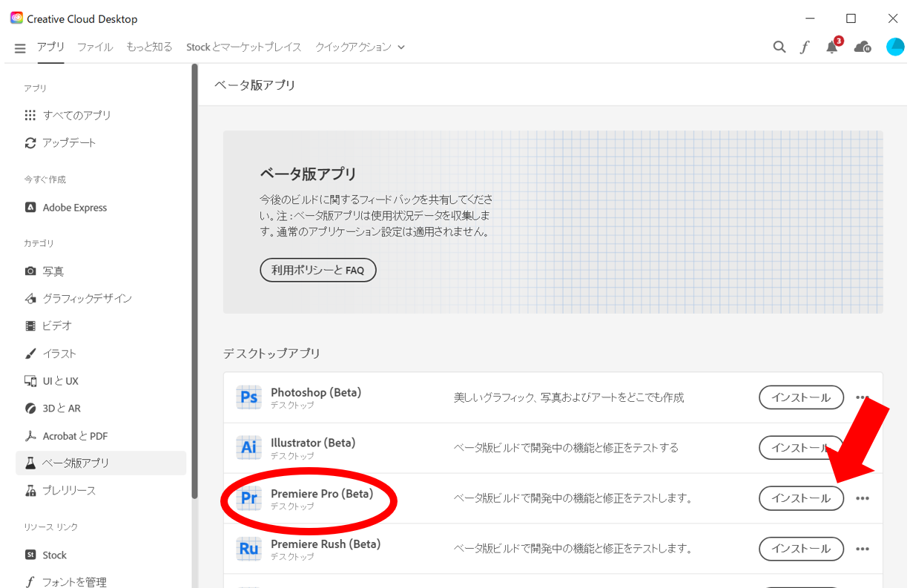Open more options for Photoshop (Beta)
Screen dimensions: 910x588
(x=862, y=397)
